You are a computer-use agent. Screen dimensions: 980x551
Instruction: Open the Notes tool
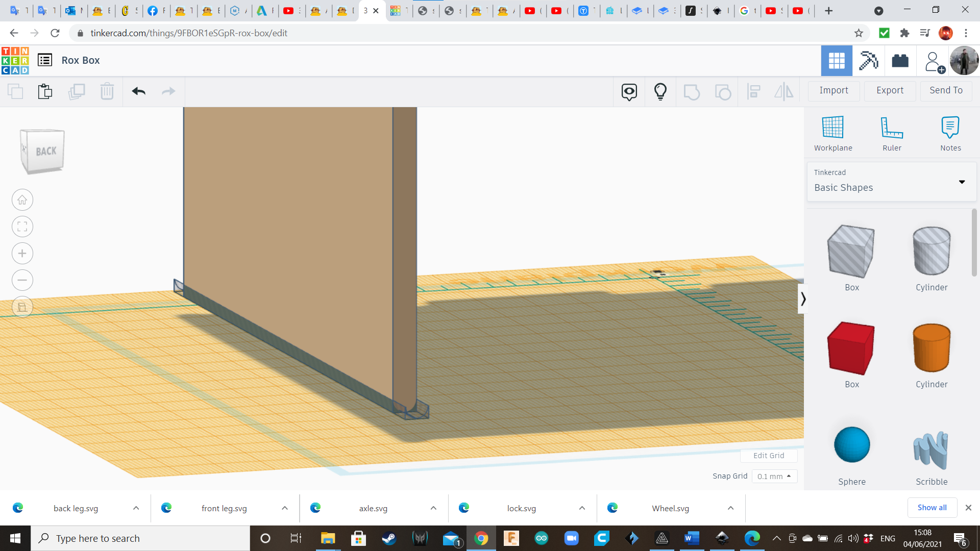950,128
